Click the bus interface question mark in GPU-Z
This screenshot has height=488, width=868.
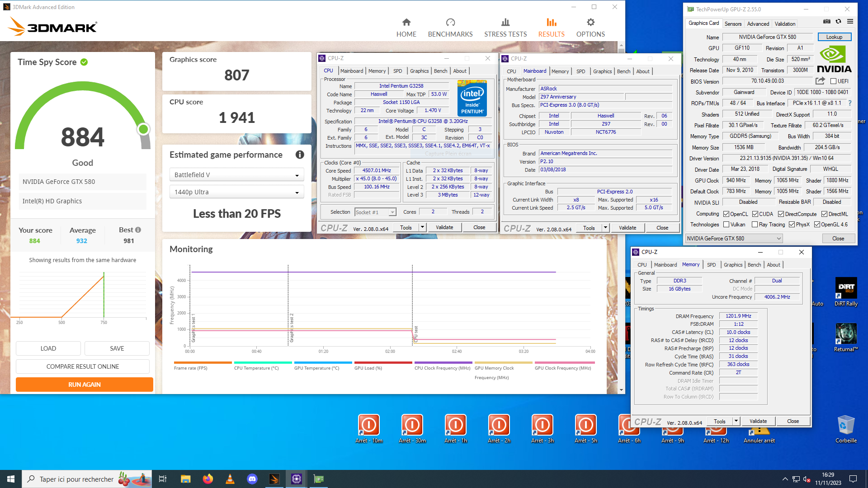click(850, 103)
